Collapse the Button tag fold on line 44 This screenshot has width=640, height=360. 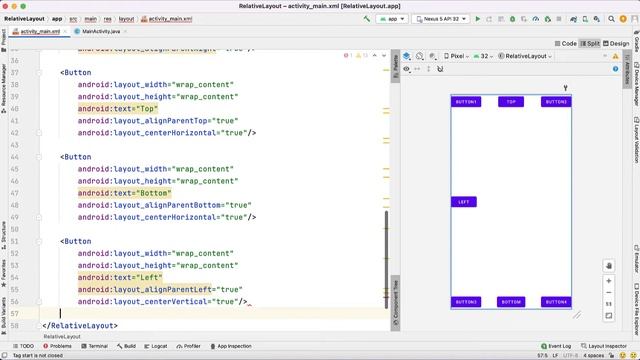coord(39,157)
